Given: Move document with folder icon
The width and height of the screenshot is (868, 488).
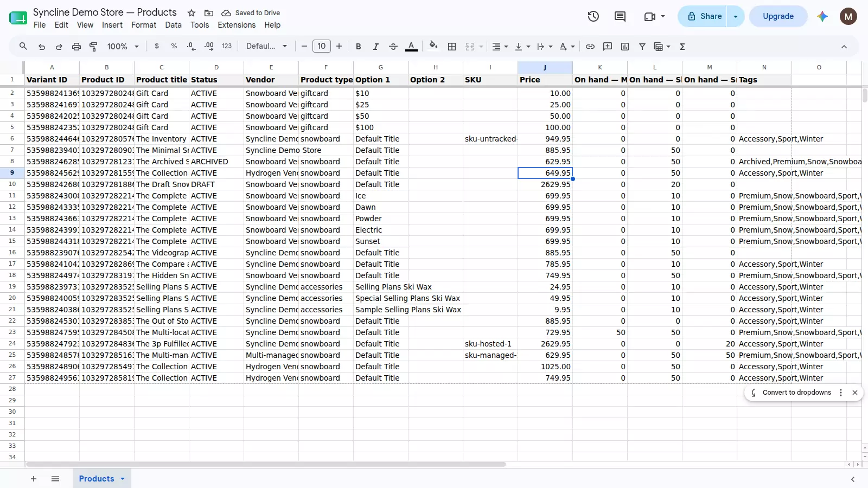Looking at the screenshot, I should tap(208, 12).
